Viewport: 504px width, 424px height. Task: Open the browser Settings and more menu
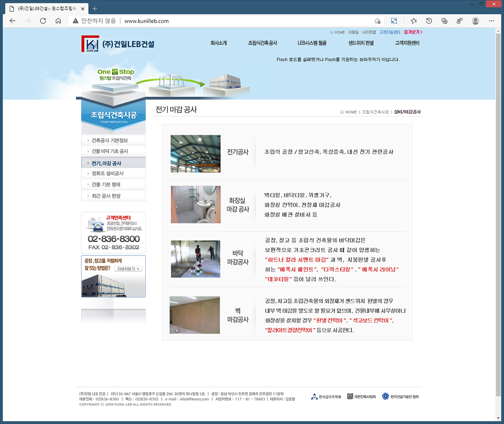pyautogui.click(x=491, y=21)
